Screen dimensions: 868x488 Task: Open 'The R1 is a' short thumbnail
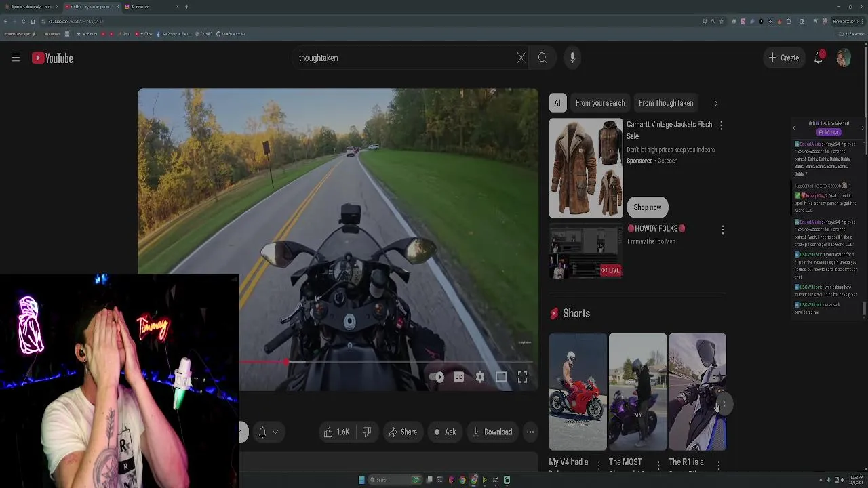(697, 392)
